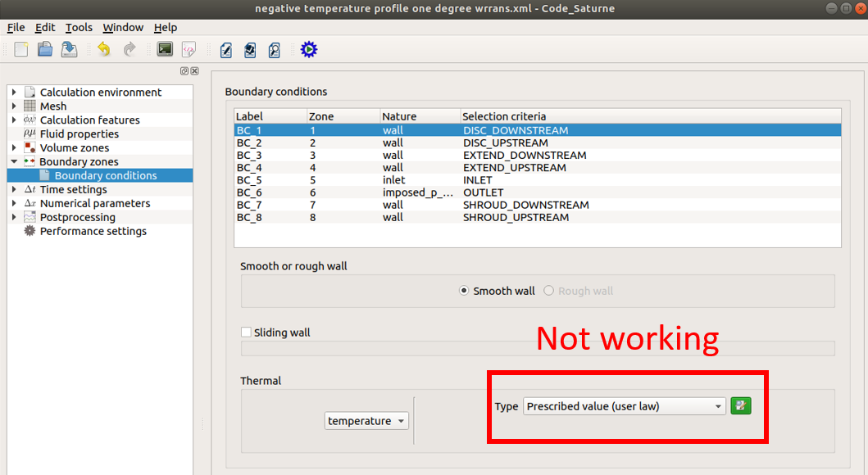Close the left dock panel
The height and width of the screenshot is (475, 868).
[x=194, y=71]
